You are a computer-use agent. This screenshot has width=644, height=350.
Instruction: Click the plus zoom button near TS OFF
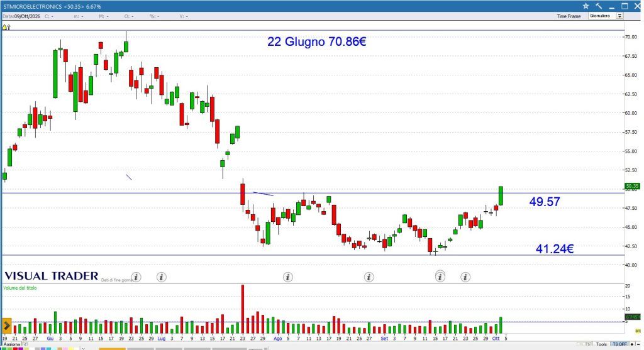point(633,344)
